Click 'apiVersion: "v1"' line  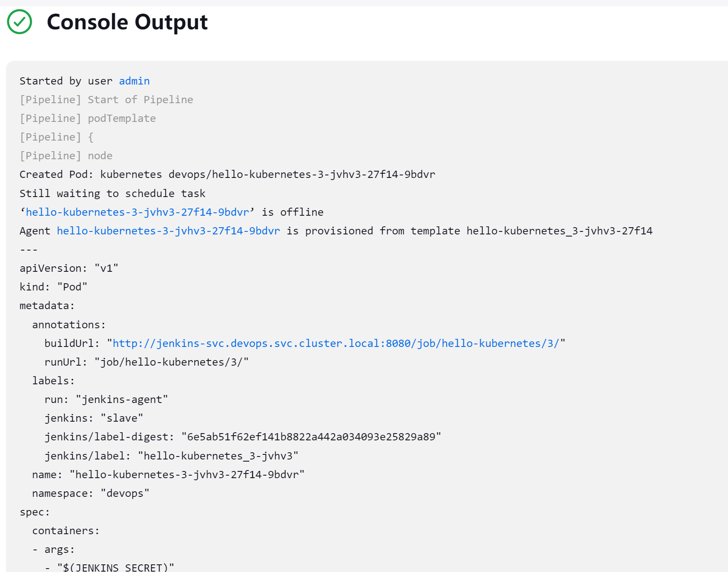tap(69, 268)
